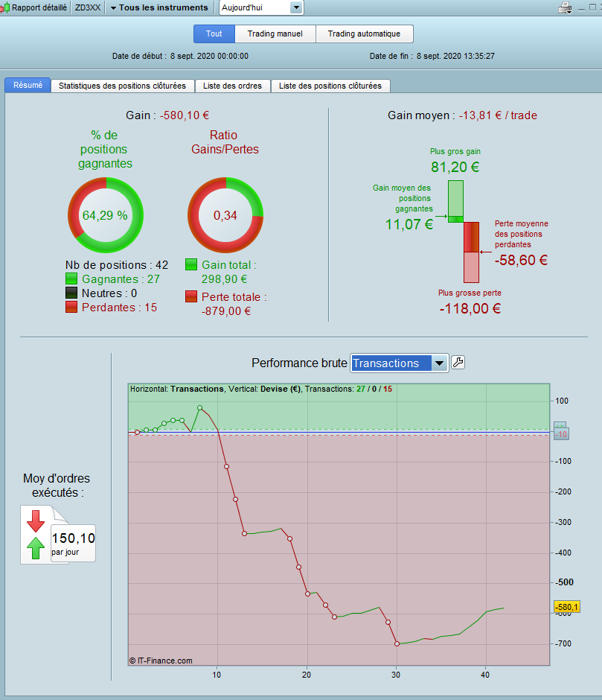This screenshot has height=700, width=602.
Task: Click the light green Plus gros gain bar
Action: click(x=455, y=198)
